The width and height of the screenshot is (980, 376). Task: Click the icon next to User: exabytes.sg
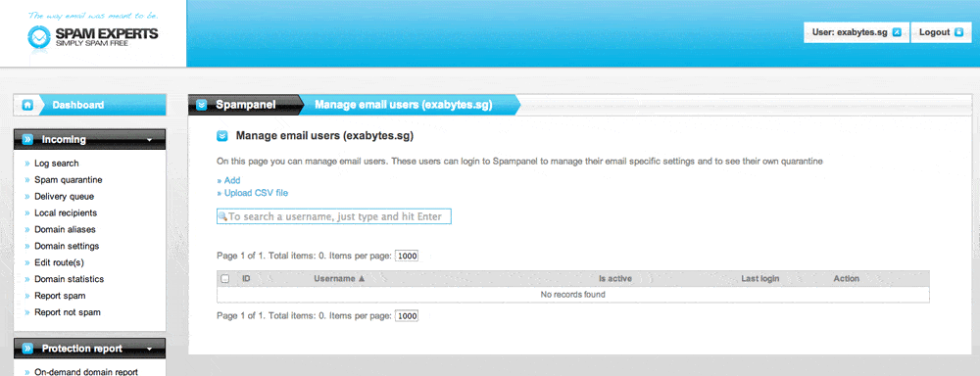coord(897,32)
